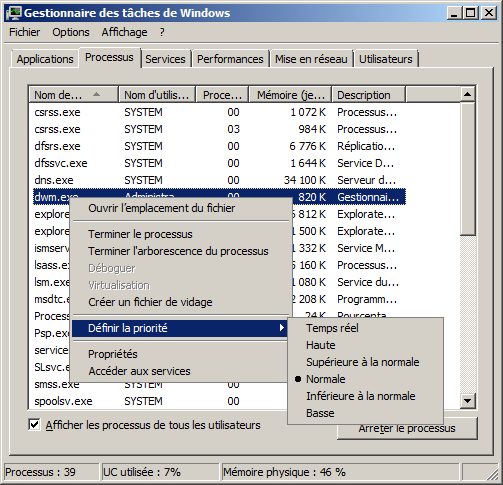Select the dfsrs.exe process row
The width and height of the screenshot is (503, 485).
tap(219, 146)
